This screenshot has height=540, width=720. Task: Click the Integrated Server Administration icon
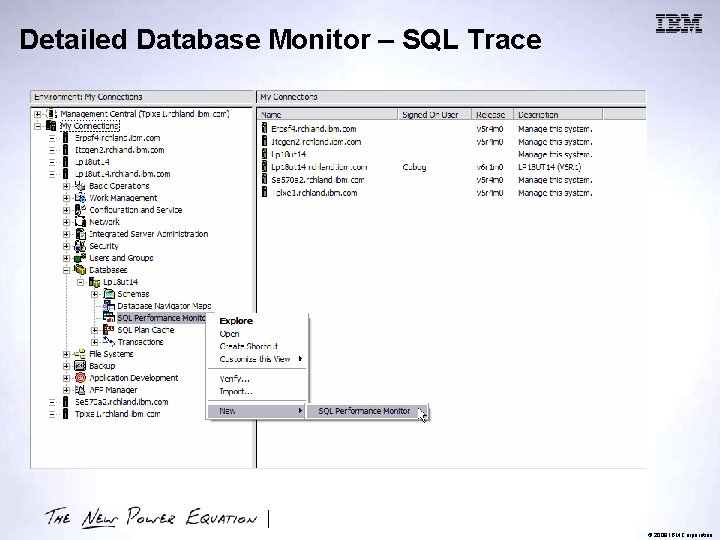click(80, 234)
